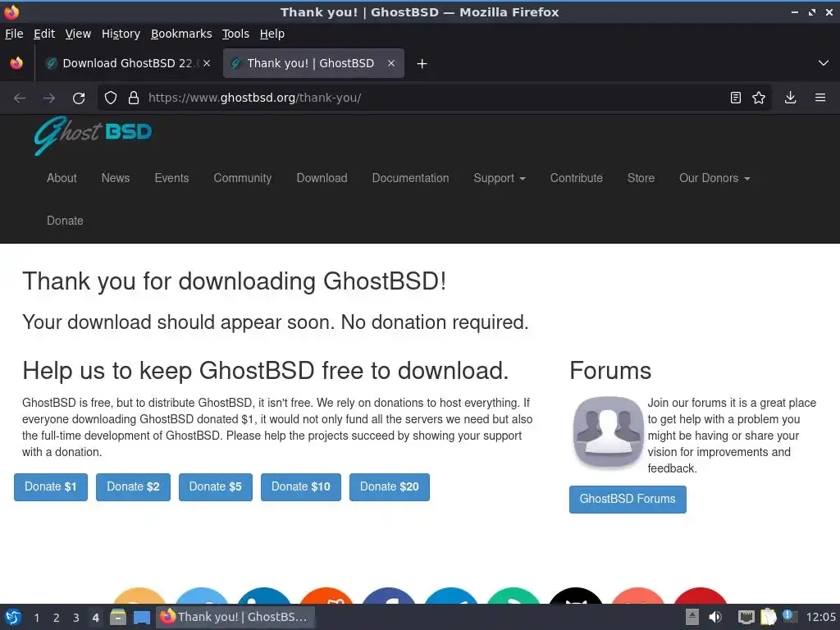Click the Firefox taskbar window button
This screenshot has height=630, width=840.
tap(235, 617)
